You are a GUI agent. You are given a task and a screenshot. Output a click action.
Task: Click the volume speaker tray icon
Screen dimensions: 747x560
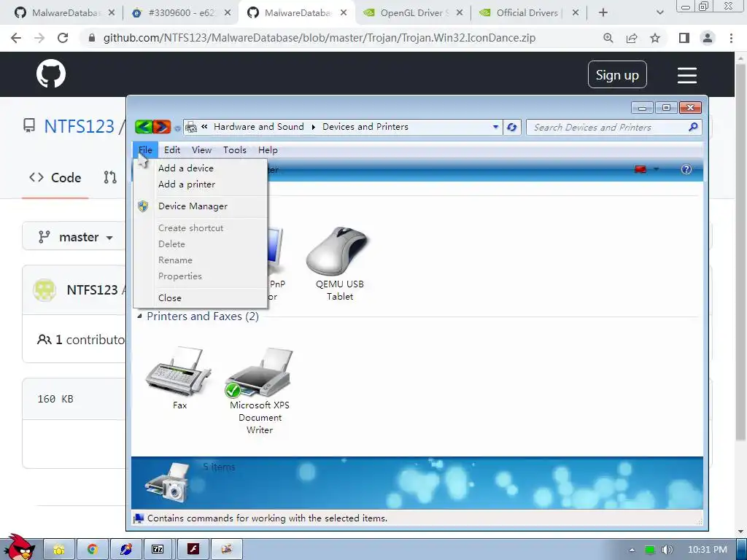click(667, 550)
